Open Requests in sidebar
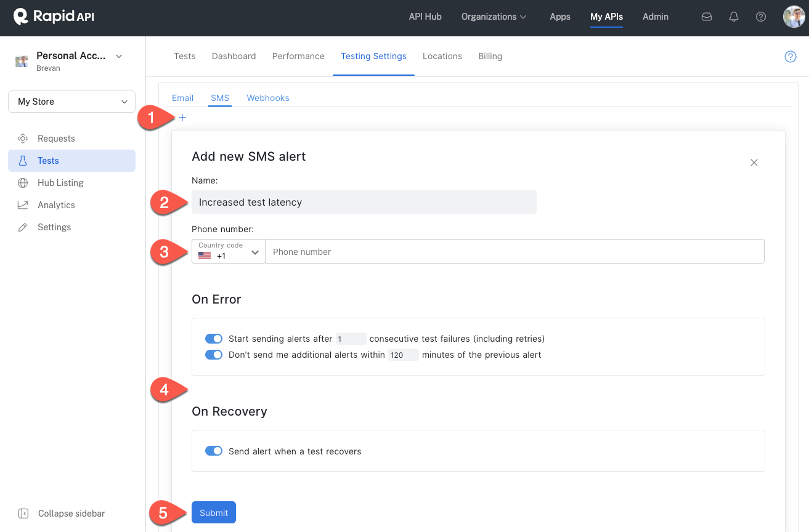Image resolution: width=809 pixels, height=532 pixels. pyautogui.click(x=56, y=139)
